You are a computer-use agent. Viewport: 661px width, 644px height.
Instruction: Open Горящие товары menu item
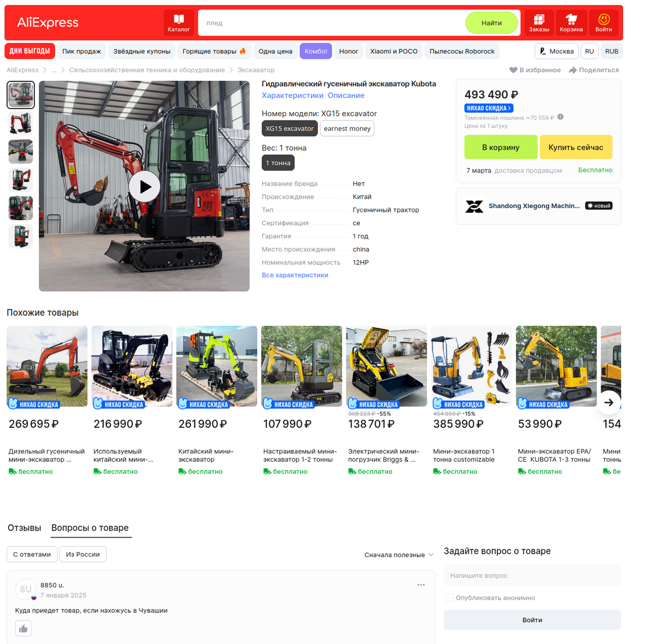coord(214,51)
